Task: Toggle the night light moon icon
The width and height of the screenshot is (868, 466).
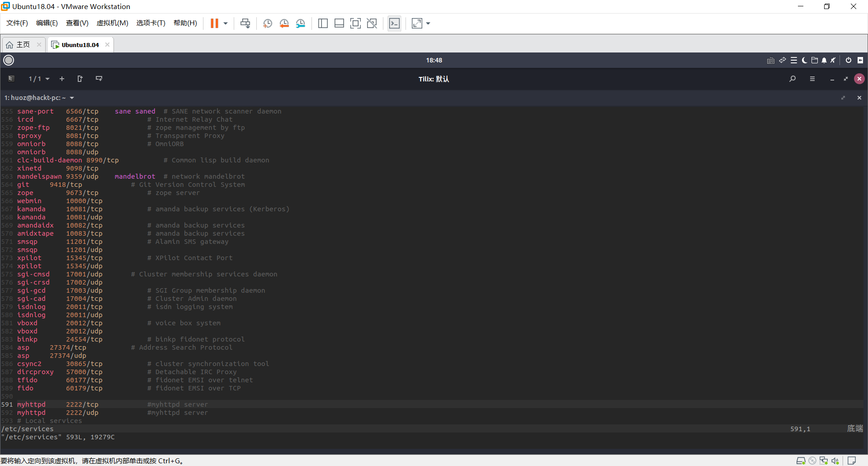Action: (x=805, y=60)
